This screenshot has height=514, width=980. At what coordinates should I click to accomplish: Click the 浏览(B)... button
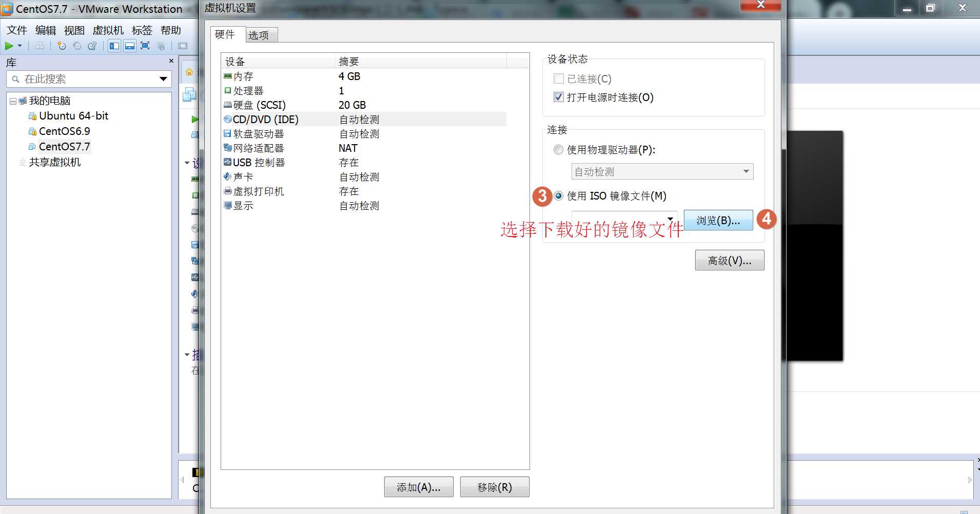pos(718,221)
